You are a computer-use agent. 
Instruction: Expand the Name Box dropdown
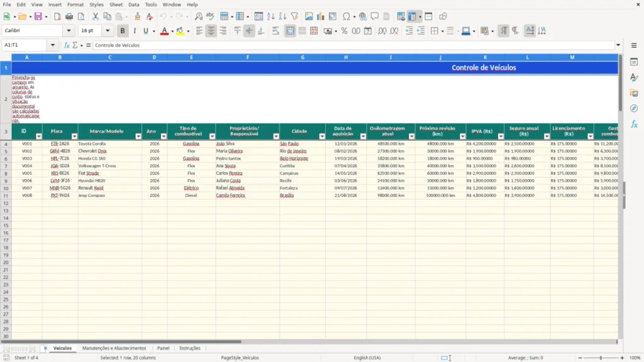point(53,45)
